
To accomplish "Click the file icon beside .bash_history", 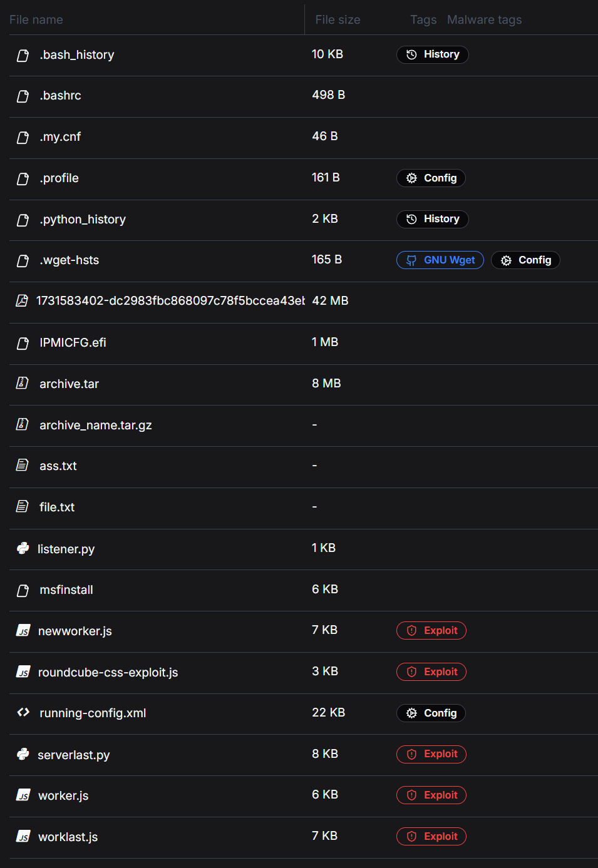I will coord(23,55).
